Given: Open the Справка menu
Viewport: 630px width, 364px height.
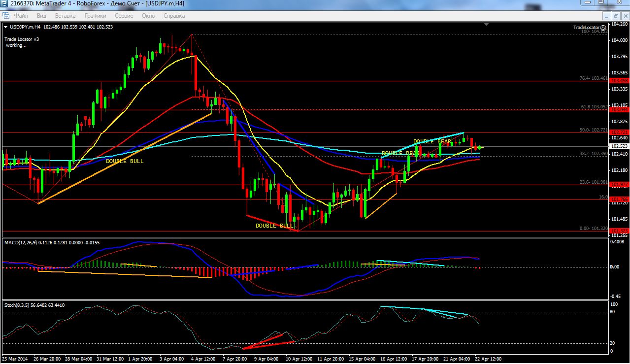Looking at the screenshot, I should 174,16.
